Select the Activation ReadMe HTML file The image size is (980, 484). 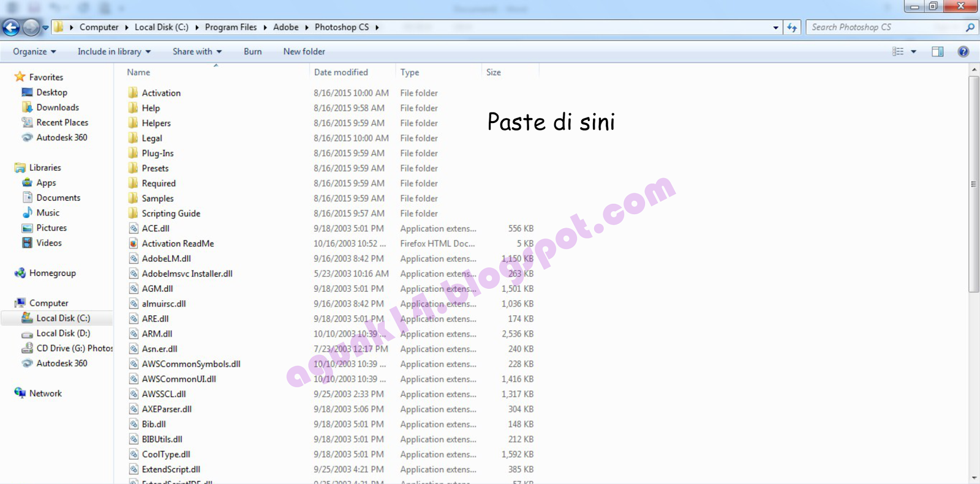178,244
